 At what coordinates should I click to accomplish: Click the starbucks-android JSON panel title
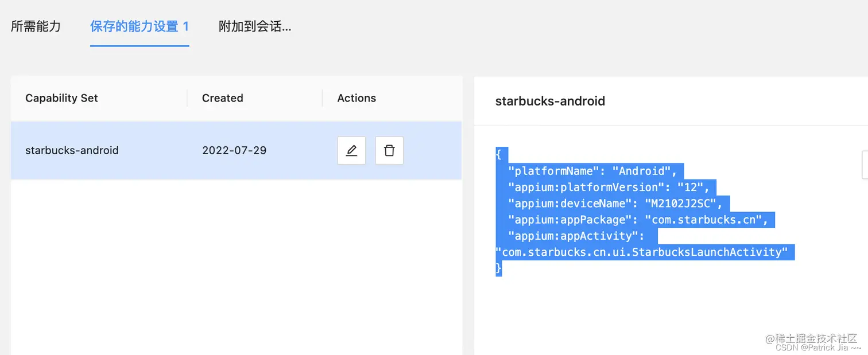pos(550,101)
